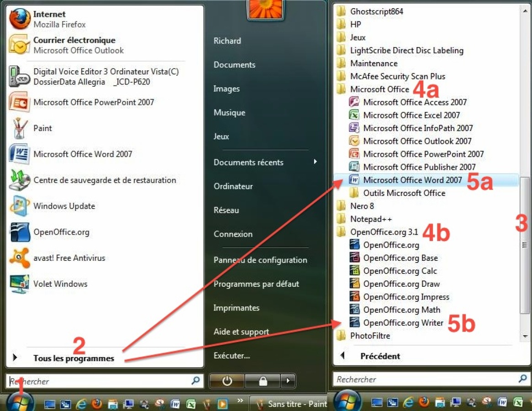Select Musique in the Start menu
532x411 pixels.
(229, 112)
